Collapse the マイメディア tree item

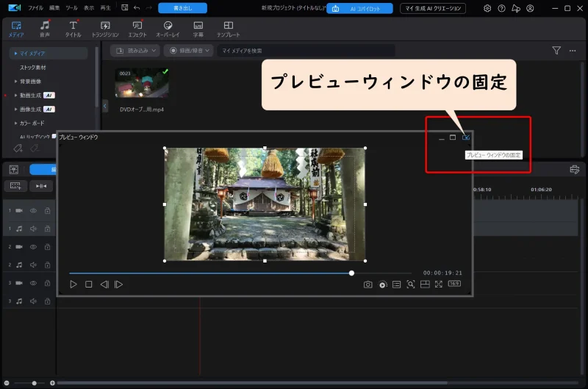15,53
